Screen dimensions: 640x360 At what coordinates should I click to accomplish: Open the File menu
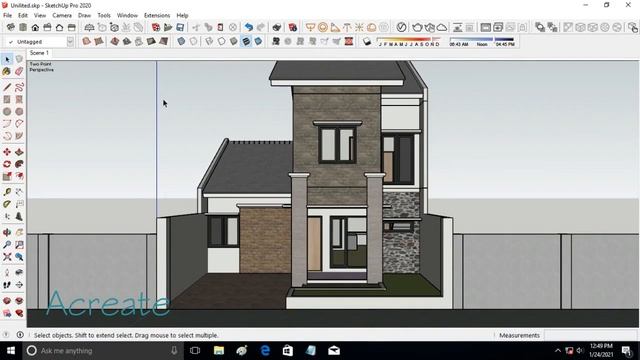(x=7, y=16)
